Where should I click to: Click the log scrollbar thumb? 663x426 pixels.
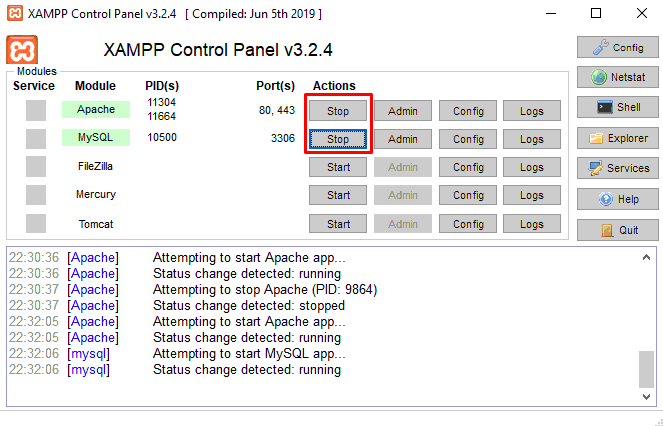tap(646, 369)
